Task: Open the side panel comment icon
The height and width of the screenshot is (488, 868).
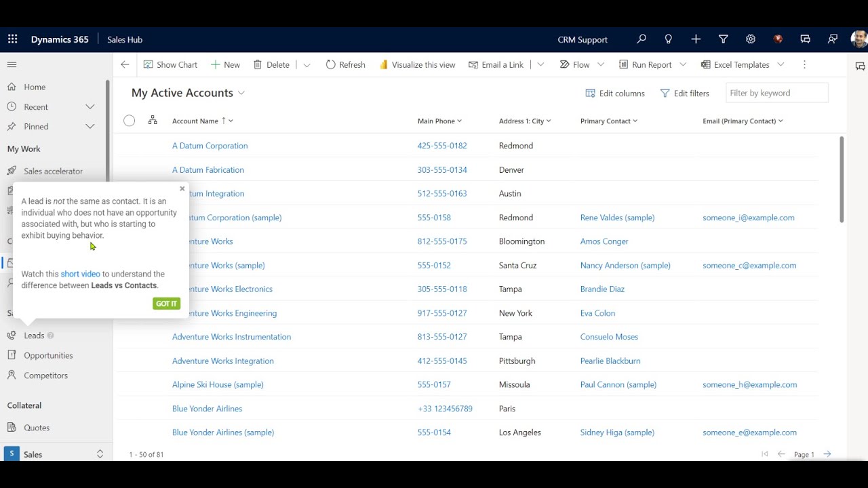Action: [860, 66]
